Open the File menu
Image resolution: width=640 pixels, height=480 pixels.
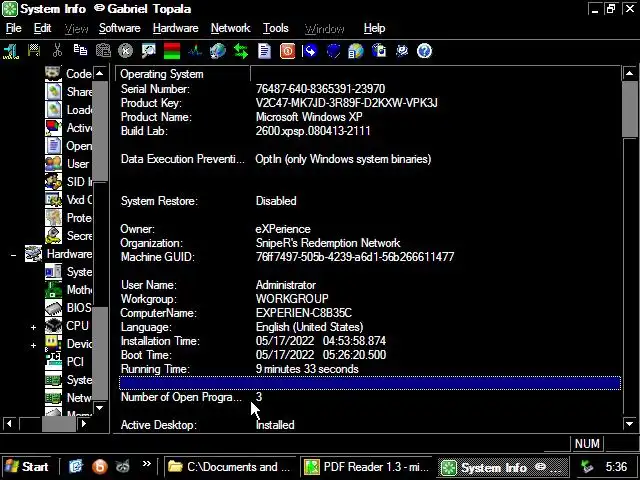[x=13, y=28]
